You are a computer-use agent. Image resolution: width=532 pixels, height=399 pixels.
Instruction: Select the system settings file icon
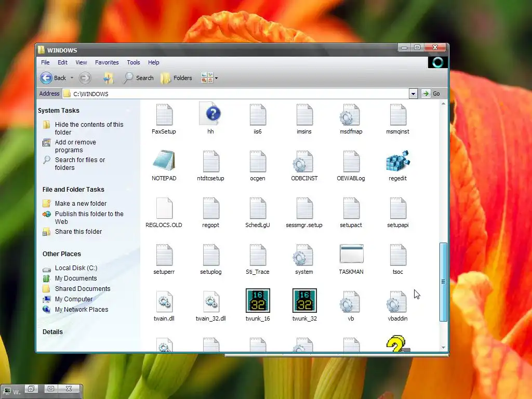(303, 255)
